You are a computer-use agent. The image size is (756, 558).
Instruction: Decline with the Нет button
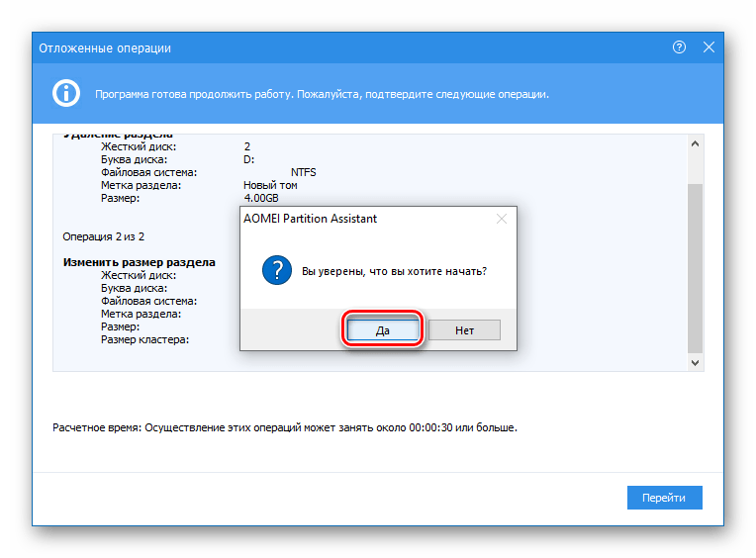(x=464, y=330)
